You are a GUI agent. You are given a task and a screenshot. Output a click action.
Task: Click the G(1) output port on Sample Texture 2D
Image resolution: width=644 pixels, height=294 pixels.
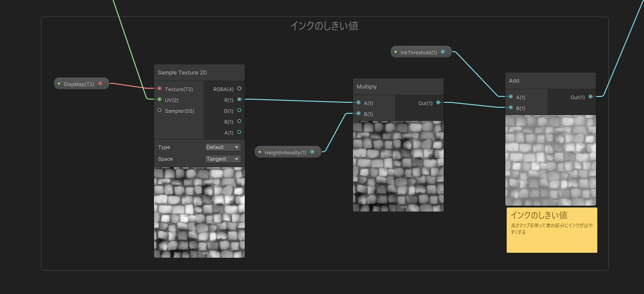(x=239, y=110)
